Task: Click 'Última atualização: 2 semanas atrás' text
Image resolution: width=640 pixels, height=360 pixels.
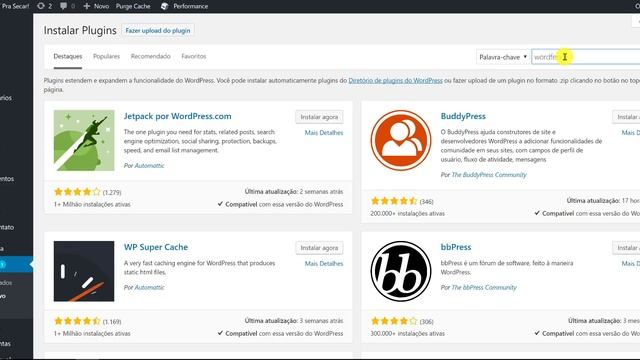Action: pos(294,191)
